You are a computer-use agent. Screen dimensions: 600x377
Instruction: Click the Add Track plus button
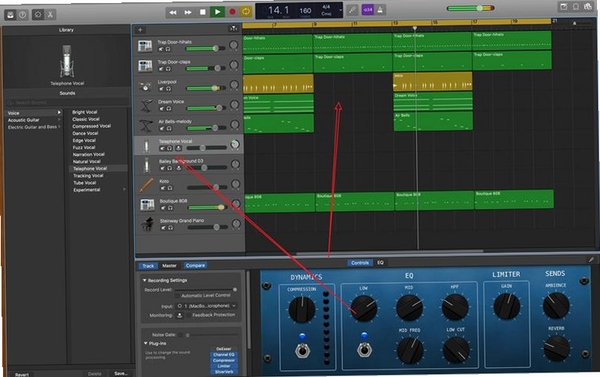click(140, 29)
